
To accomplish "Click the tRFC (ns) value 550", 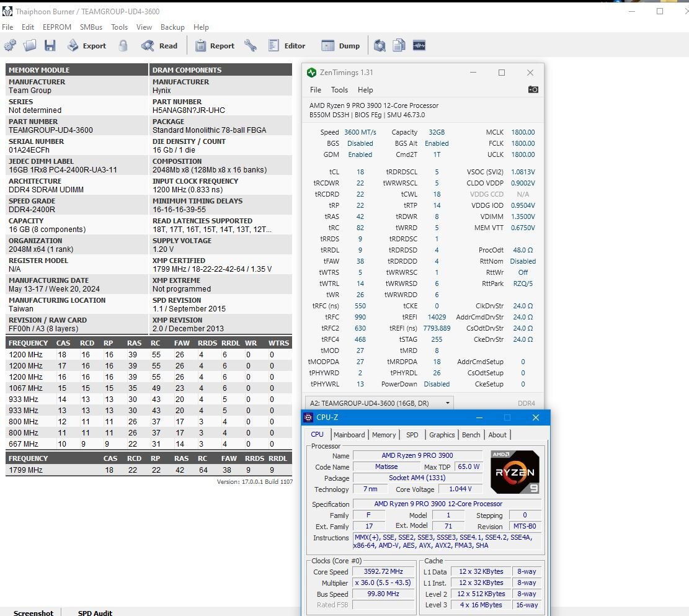I will coord(360,306).
